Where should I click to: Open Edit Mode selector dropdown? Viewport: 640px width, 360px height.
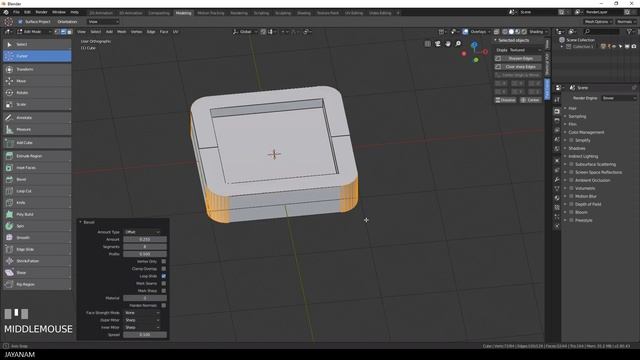[34, 31]
